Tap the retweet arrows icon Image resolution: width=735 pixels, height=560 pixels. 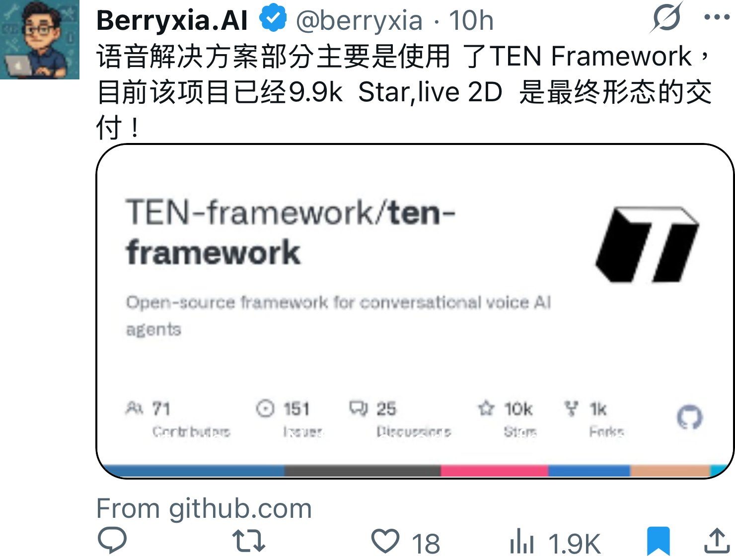click(249, 541)
